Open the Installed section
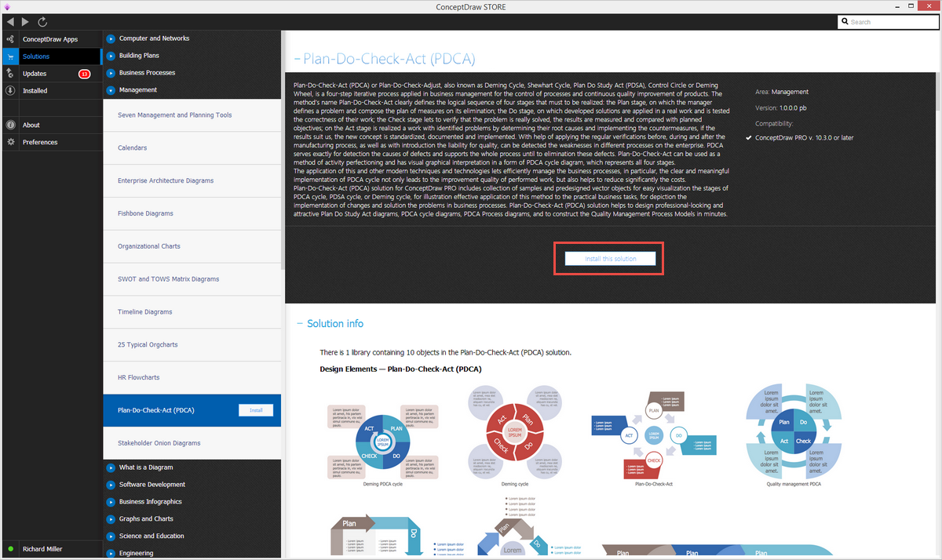Image resolution: width=942 pixels, height=560 pixels. (35, 91)
